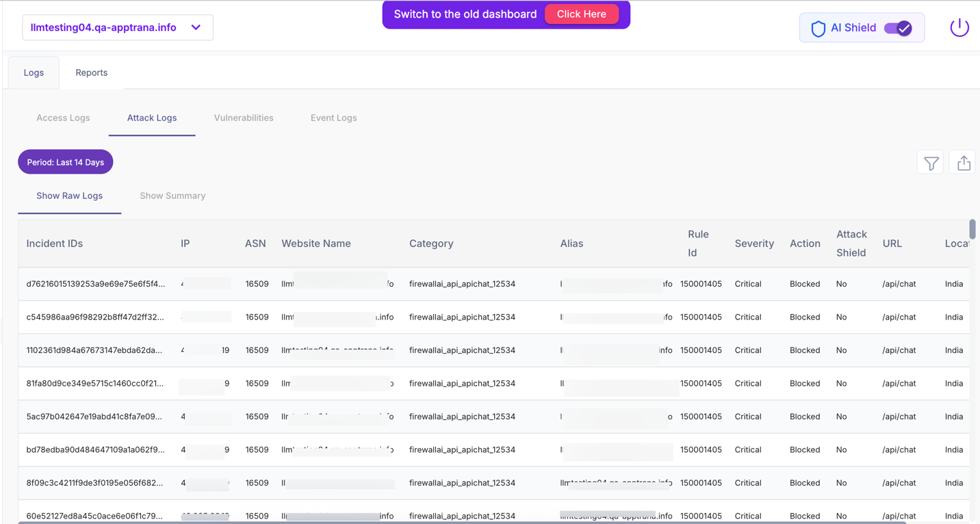
Task: Open the Access Logs tab
Action: pos(63,118)
